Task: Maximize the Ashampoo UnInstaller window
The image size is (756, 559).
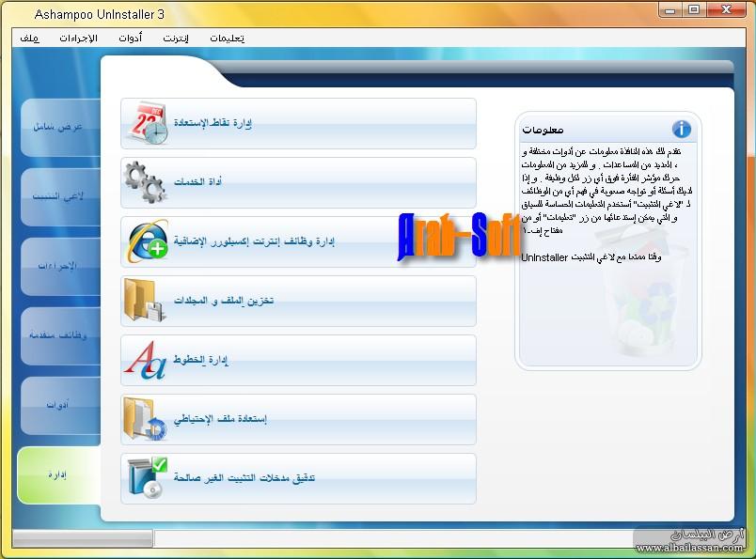Action: [694, 9]
